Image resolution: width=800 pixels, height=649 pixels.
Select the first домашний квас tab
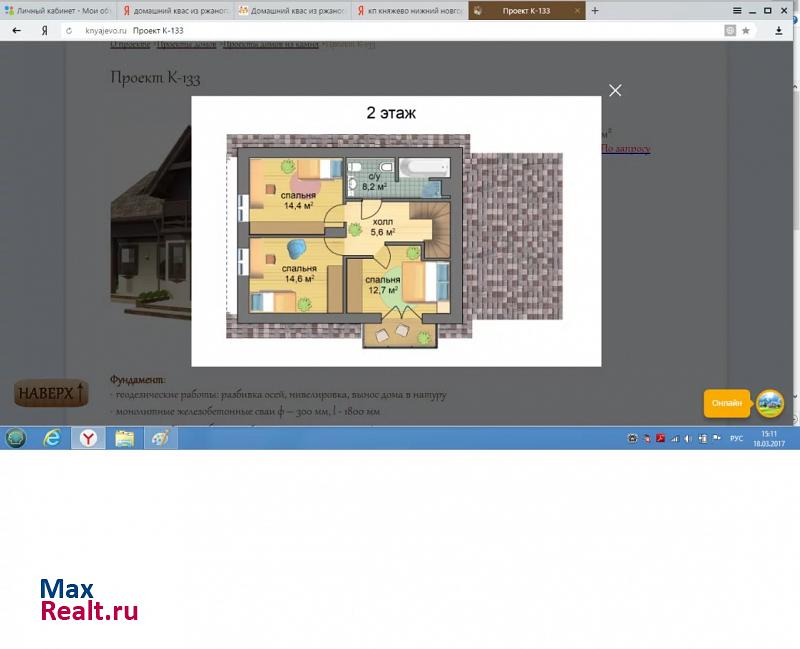coord(176,11)
